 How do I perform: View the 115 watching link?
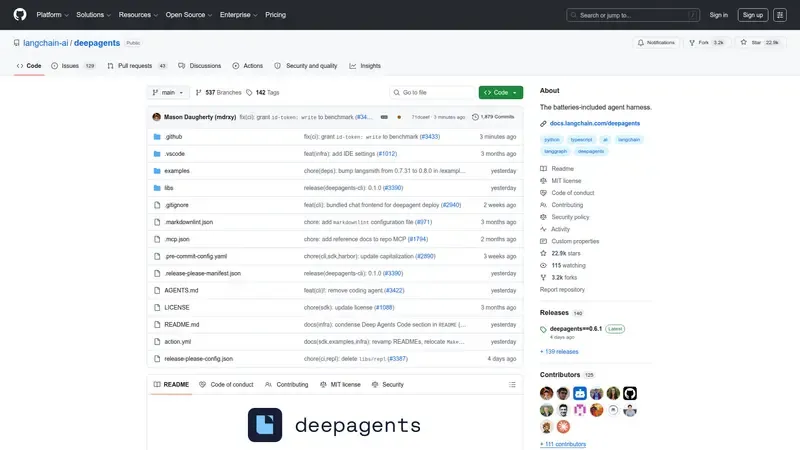point(563,266)
